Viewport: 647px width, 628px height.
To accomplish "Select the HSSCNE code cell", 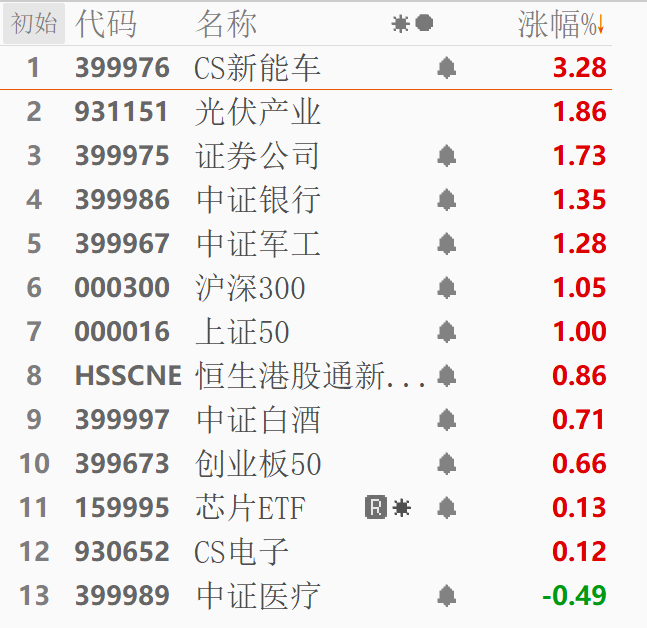I will coord(128,375).
